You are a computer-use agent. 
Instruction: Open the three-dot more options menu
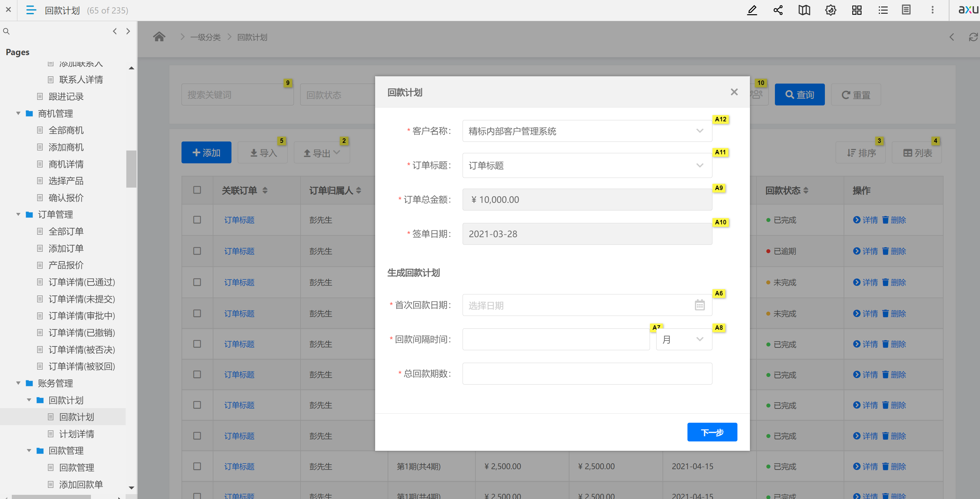click(x=932, y=10)
